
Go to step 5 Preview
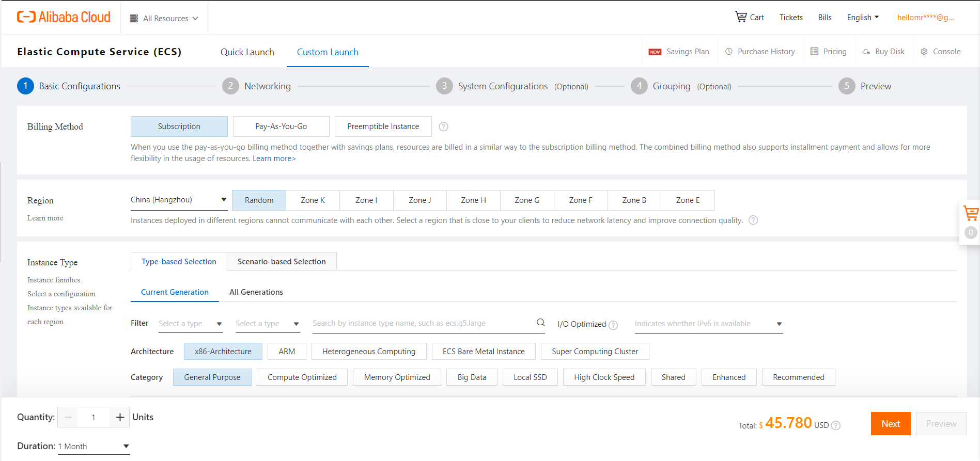(865, 86)
